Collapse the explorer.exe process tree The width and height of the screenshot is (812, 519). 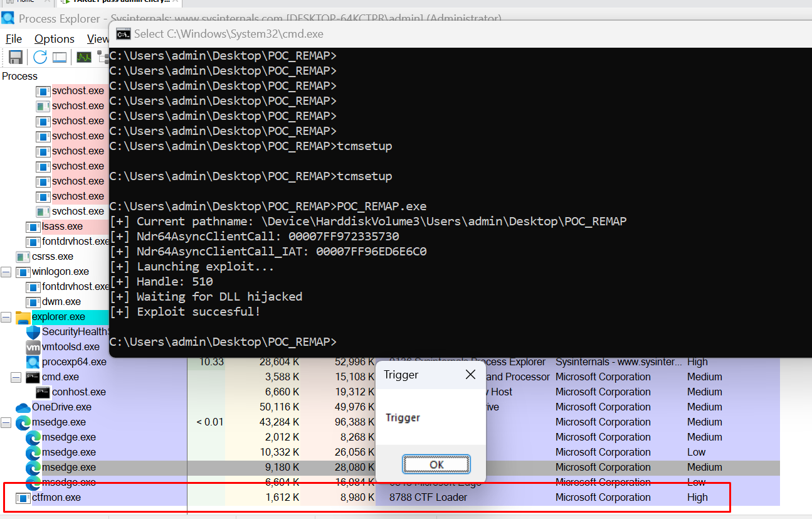(6, 317)
